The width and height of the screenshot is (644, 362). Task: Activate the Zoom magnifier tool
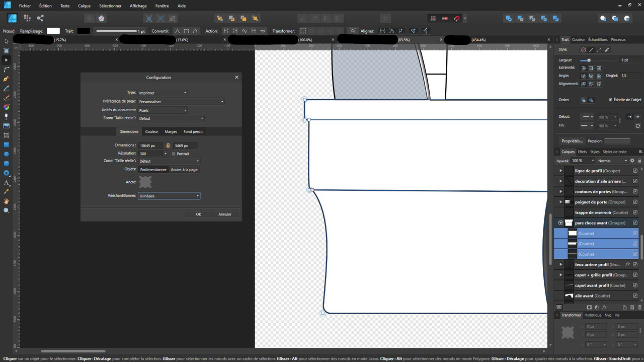(x=6, y=210)
